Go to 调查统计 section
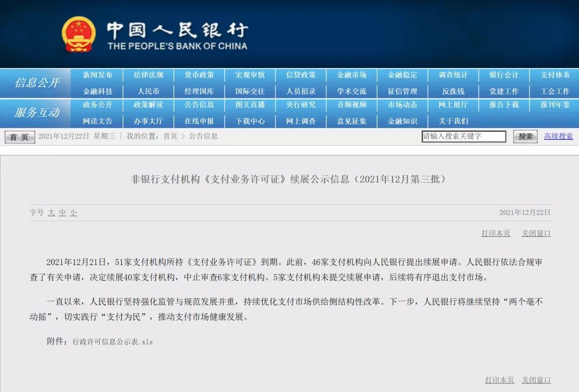 [454, 75]
